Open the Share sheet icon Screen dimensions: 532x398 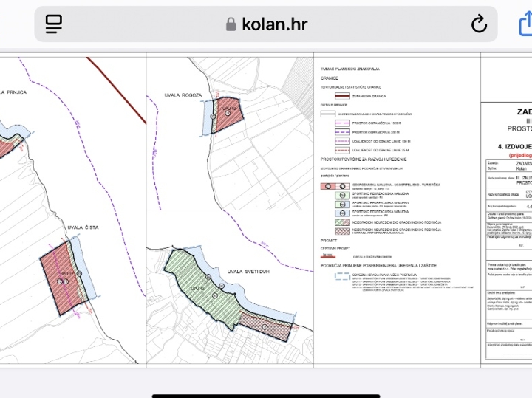pos(526,23)
